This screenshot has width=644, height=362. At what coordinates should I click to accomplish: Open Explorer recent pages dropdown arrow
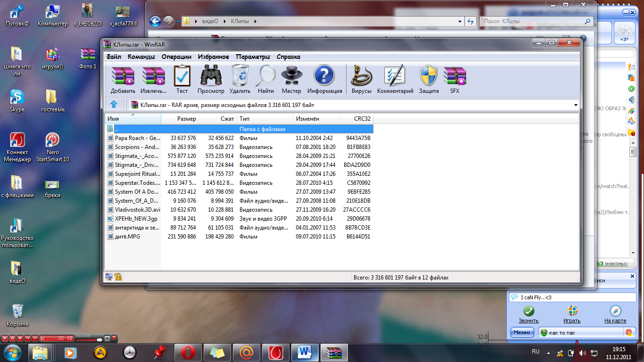[x=178, y=21]
